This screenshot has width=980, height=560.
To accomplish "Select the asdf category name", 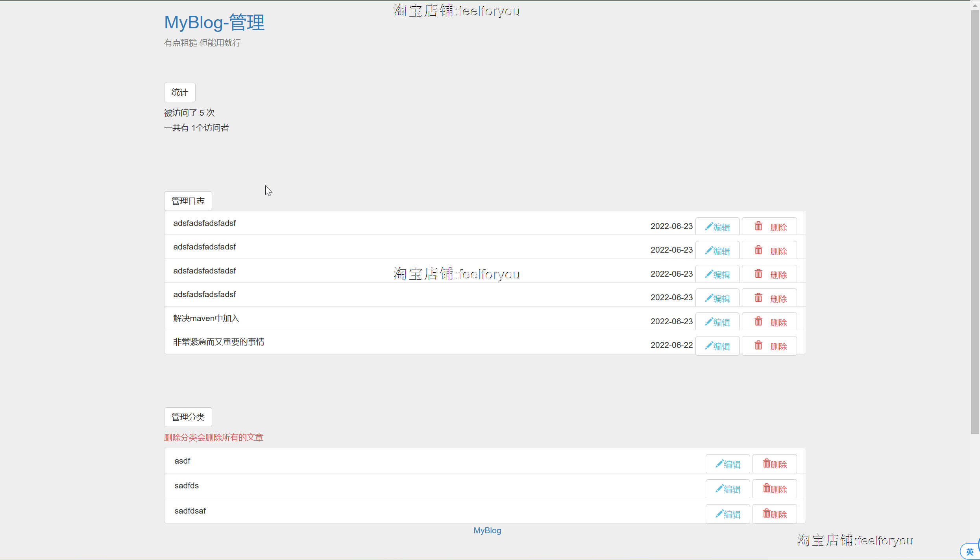I will (182, 461).
